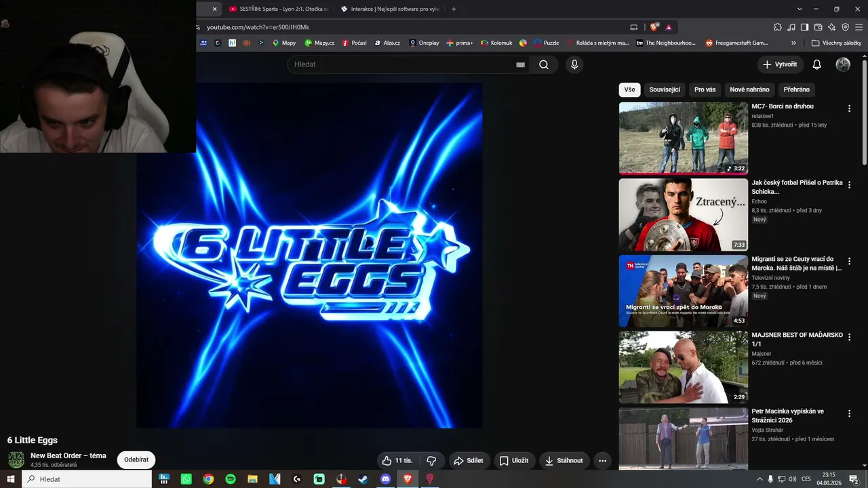Open the New Beat Order – téma channel

tap(68, 455)
